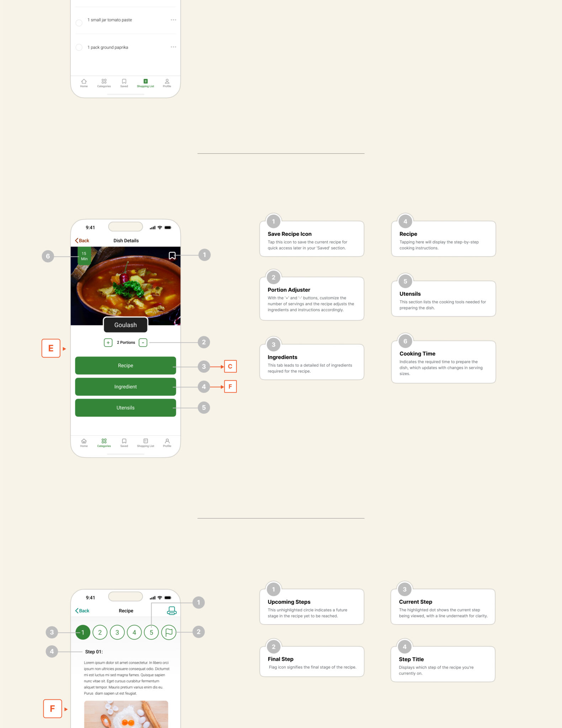
Task: Check off 1 pack ground paprika
Action: pos(79,47)
